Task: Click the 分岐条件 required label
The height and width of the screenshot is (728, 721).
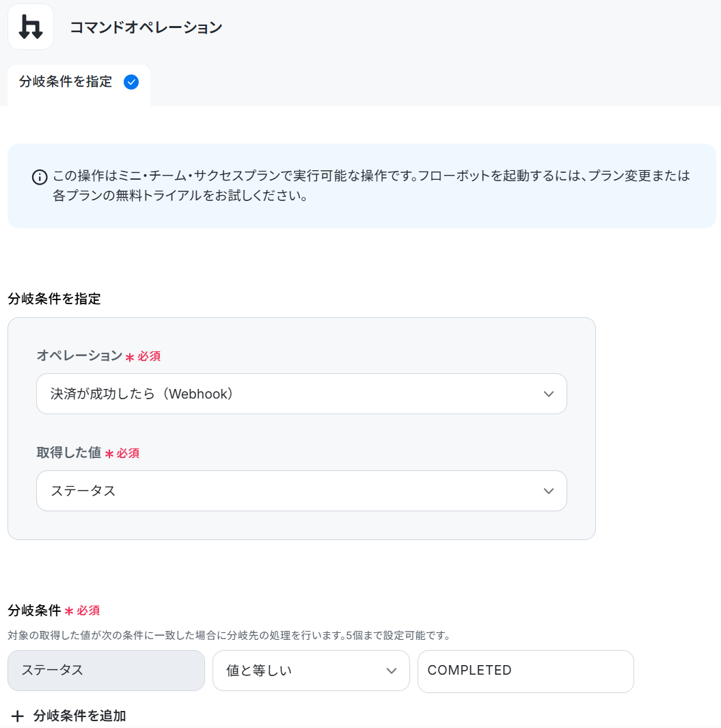Action: click(x=54, y=610)
